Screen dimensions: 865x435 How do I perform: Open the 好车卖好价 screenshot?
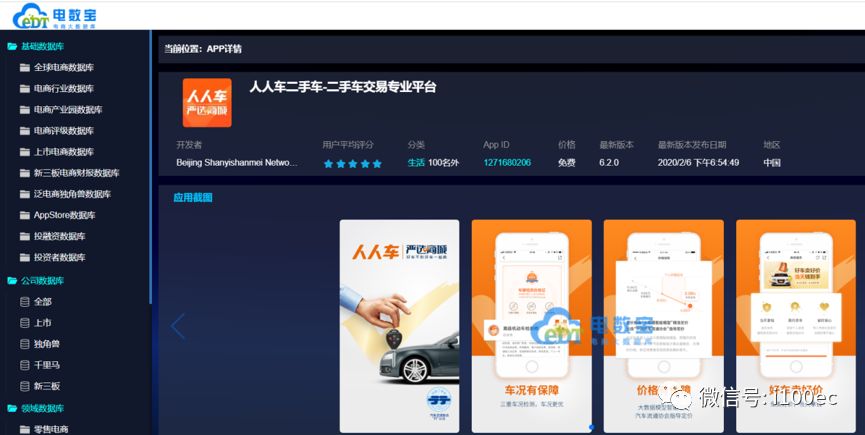click(796, 326)
